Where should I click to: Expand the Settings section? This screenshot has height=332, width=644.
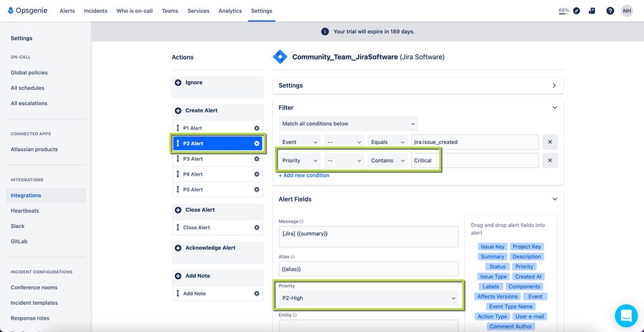pyautogui.click(x=554, y=85)
